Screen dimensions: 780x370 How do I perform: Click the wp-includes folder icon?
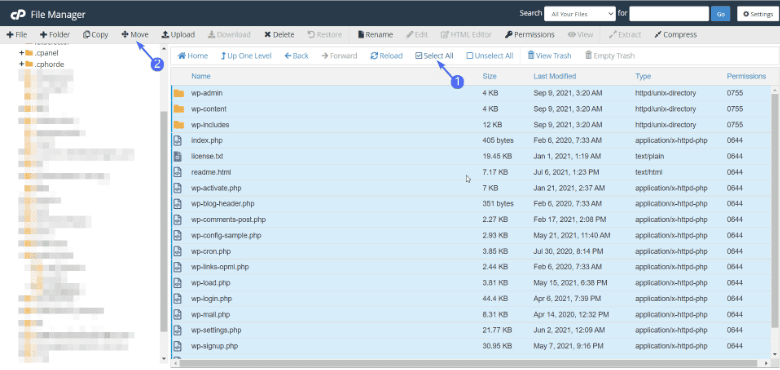click(179, 125)
